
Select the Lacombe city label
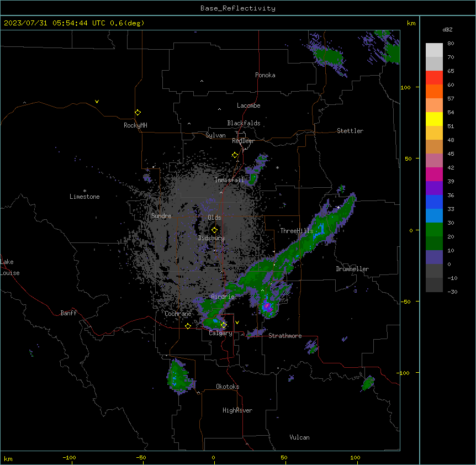248,105
